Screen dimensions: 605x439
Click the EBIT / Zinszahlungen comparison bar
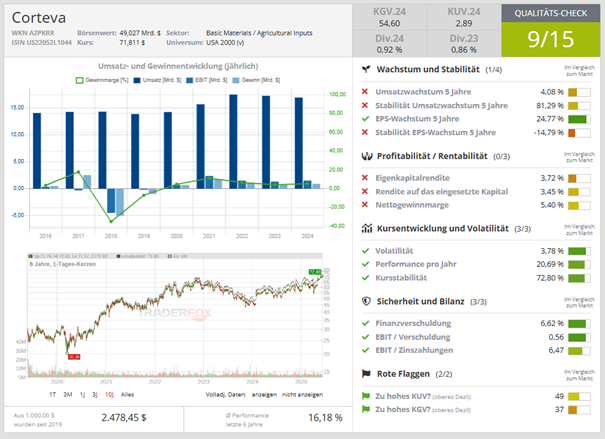pos(579,351)
